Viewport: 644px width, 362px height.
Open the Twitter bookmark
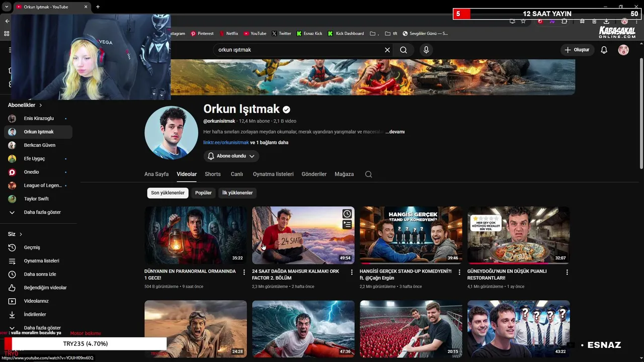point(281,34)
